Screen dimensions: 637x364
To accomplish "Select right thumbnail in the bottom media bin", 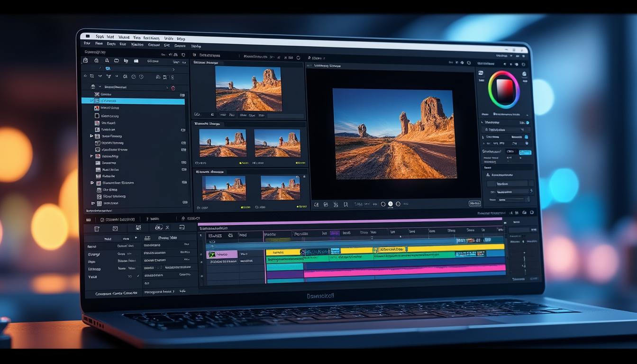I will click(281, 188).
